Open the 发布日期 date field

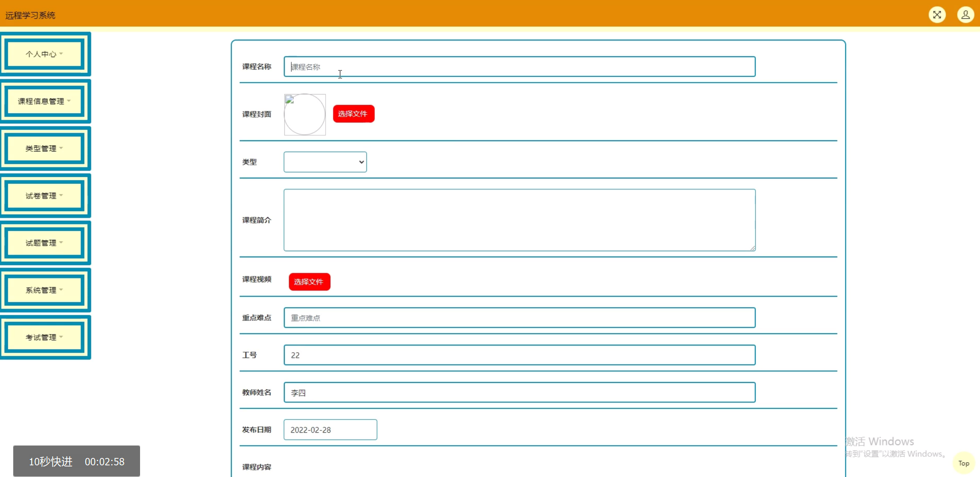pyautogui.click(x=330, y=430)
